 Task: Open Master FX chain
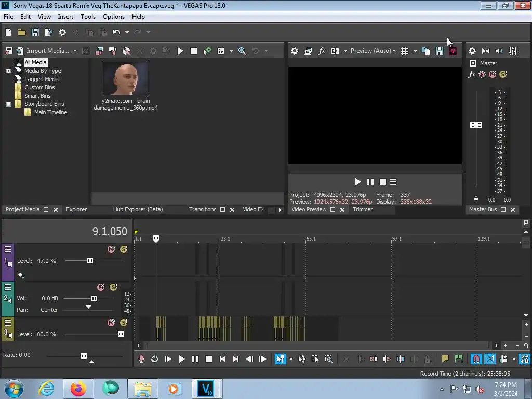point(472,74)
